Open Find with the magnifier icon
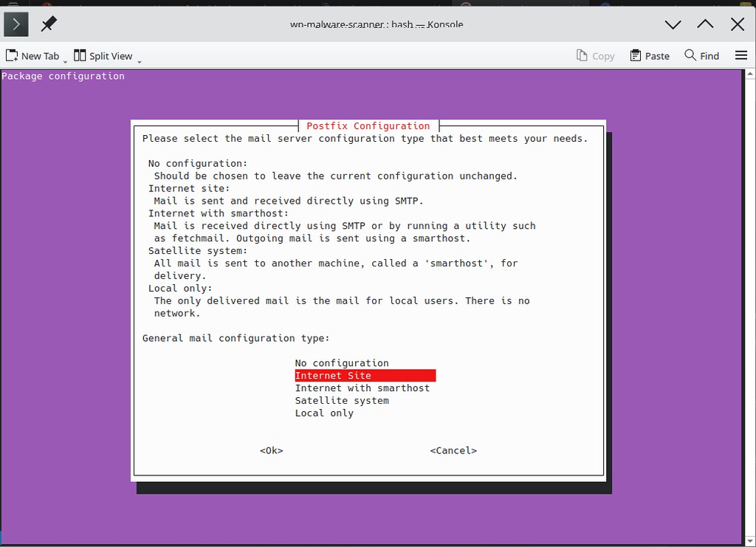The width and height of the screenshot is (756, 547). [x=690, y=55]
